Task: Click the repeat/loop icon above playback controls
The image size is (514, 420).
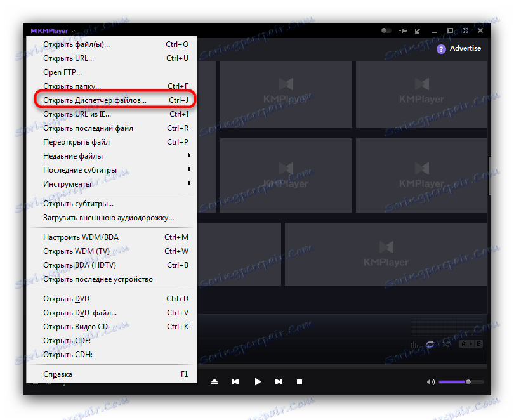Action: [430, 344]
